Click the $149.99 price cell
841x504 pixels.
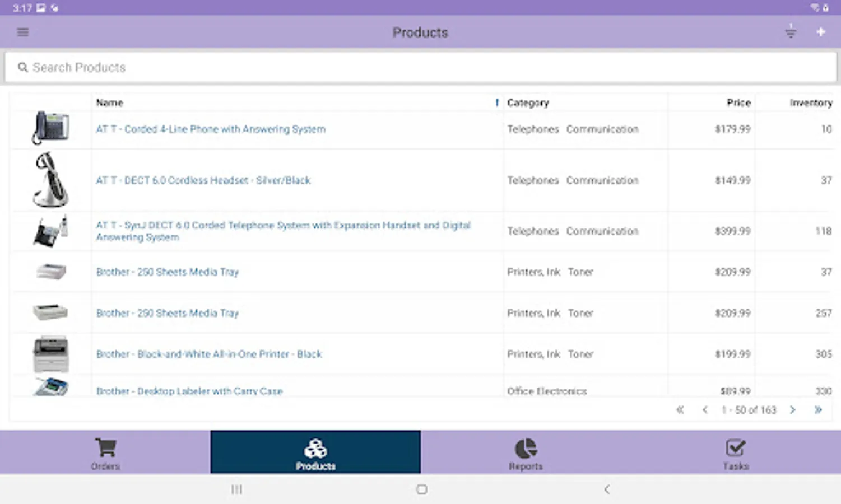pos(732,180)
